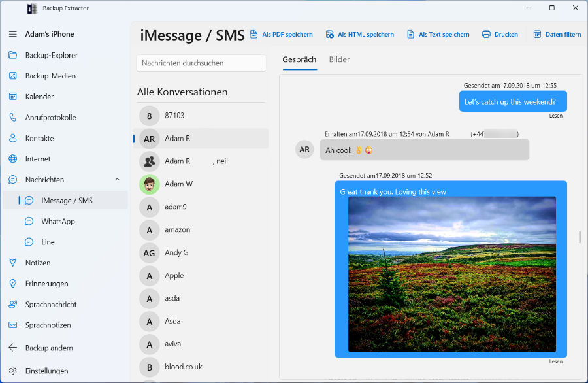Click the Sprachnotizen recorder icon
The width and height of the screenshot is (588, 383).
[x=13, y=325]
